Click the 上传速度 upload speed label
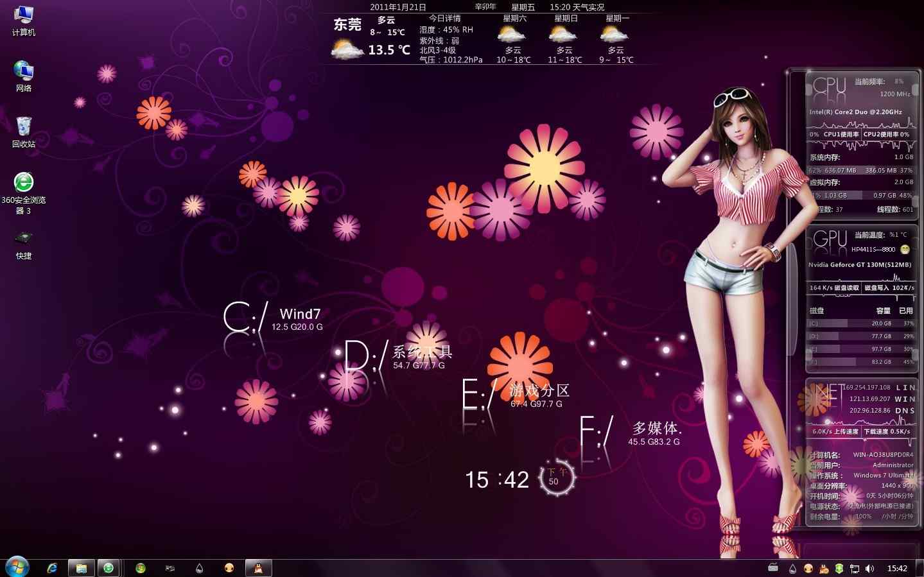Screen dimensions: 924x577 (846, 431)
